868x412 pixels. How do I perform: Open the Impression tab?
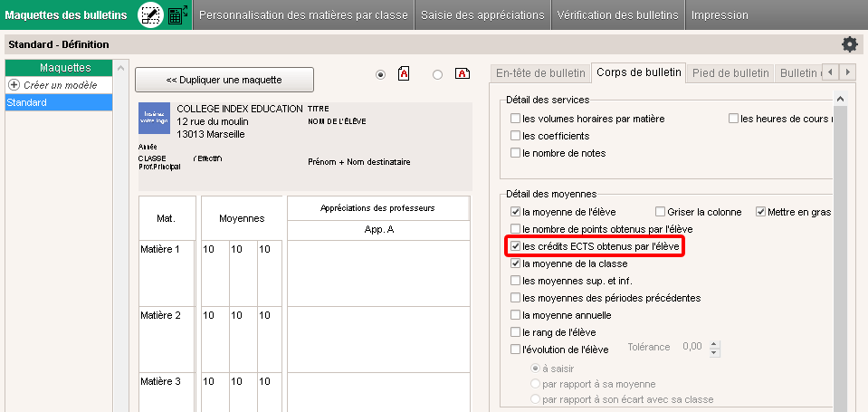pyautogui.click(x=719, y=15)
